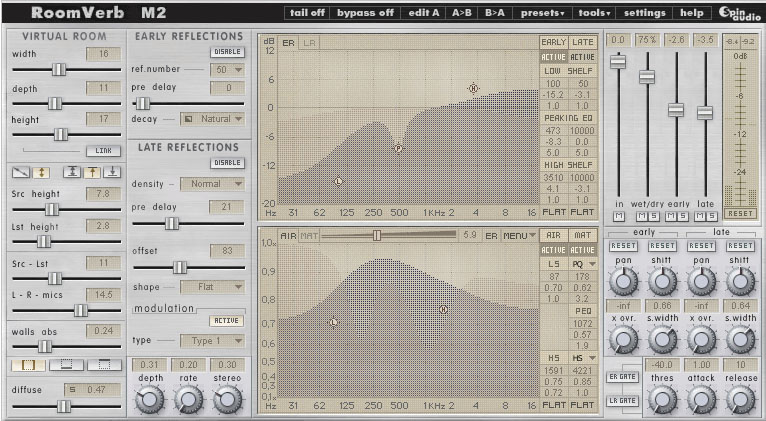Click the arrows-between-bars icon above Src height
The height and width of the screenshot is (421, 766).
[72, 172]
